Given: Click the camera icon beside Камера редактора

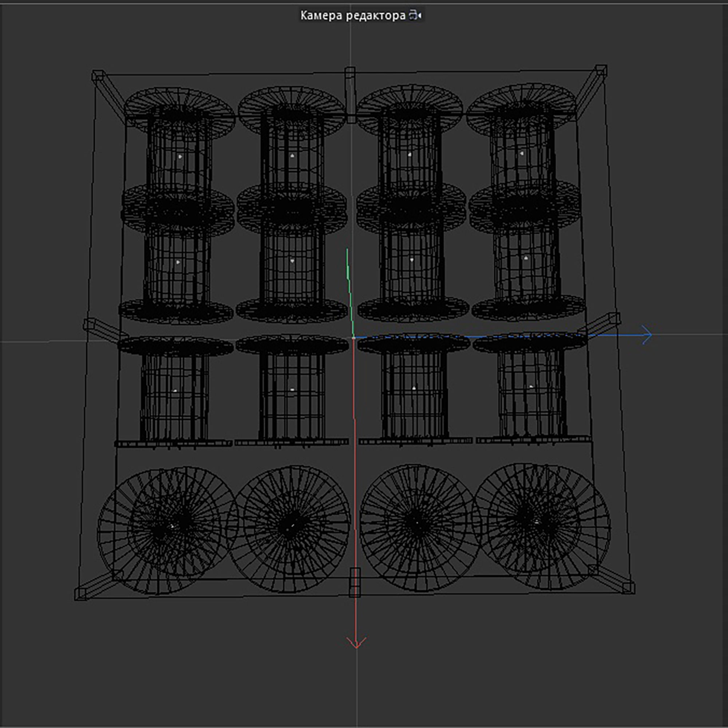Looking at the screenshot, I should pyautogui.click(x=415, y=15).
